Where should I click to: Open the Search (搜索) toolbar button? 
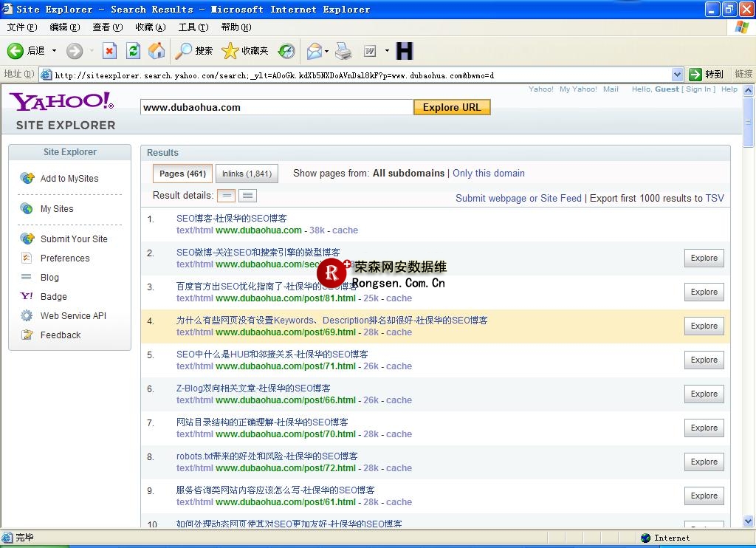[194, 51]
